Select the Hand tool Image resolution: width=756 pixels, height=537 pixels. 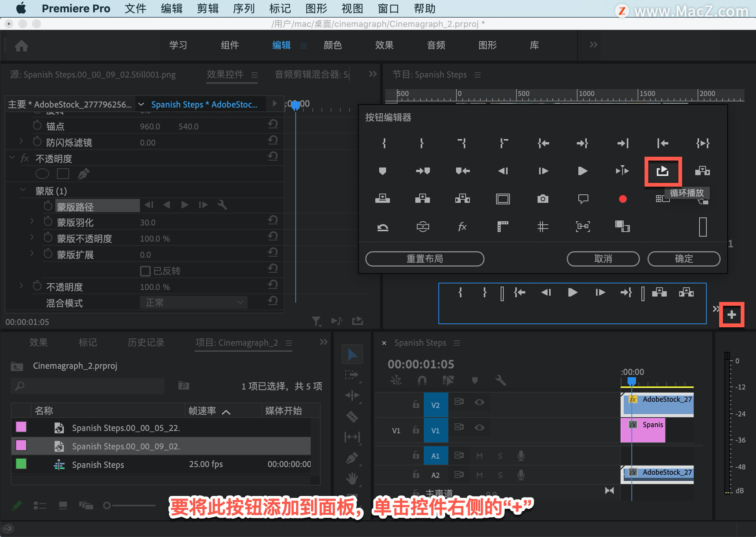(352, 478)
